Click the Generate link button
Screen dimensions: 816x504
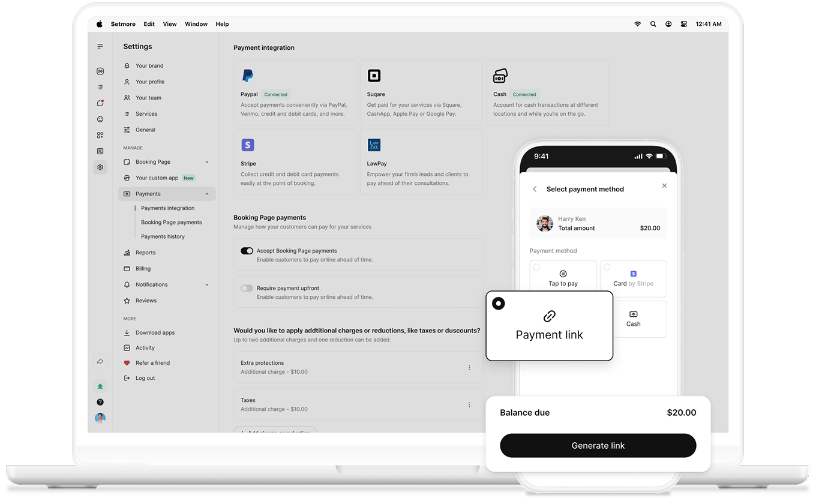[x=598, y=446]
